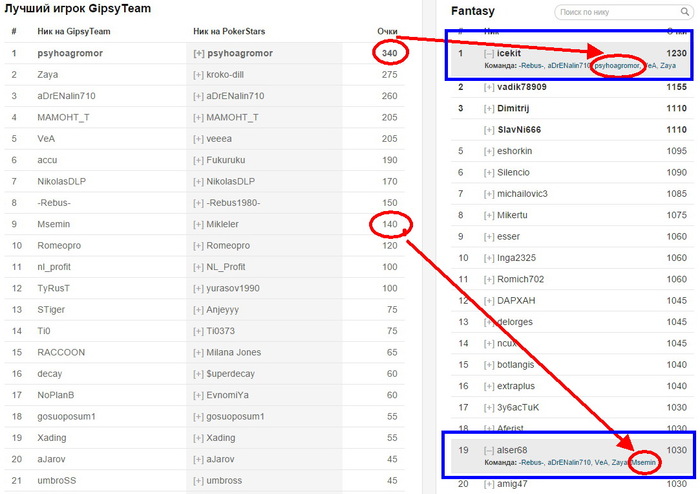The width and height of the screenshot is (700, 494).
Task: Collapse the alser68 fantasy team
Action: coord(489,450)
